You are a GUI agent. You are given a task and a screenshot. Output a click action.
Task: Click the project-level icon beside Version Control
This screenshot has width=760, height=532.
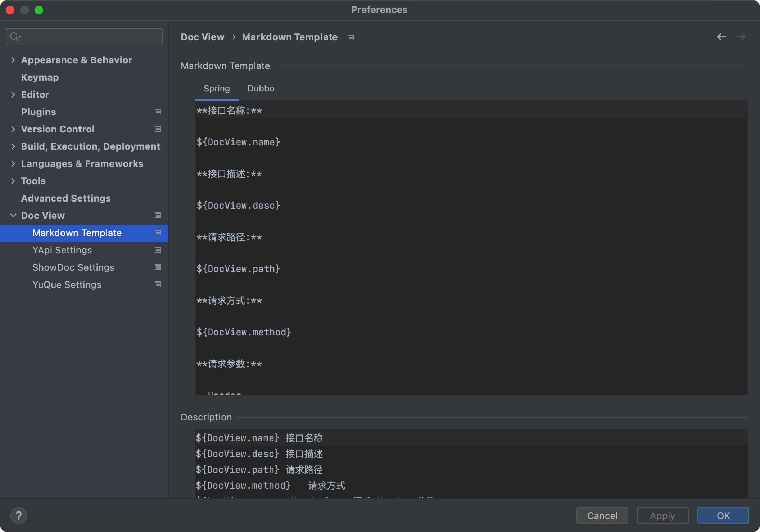pyautogui.click(x=158, y=129)
